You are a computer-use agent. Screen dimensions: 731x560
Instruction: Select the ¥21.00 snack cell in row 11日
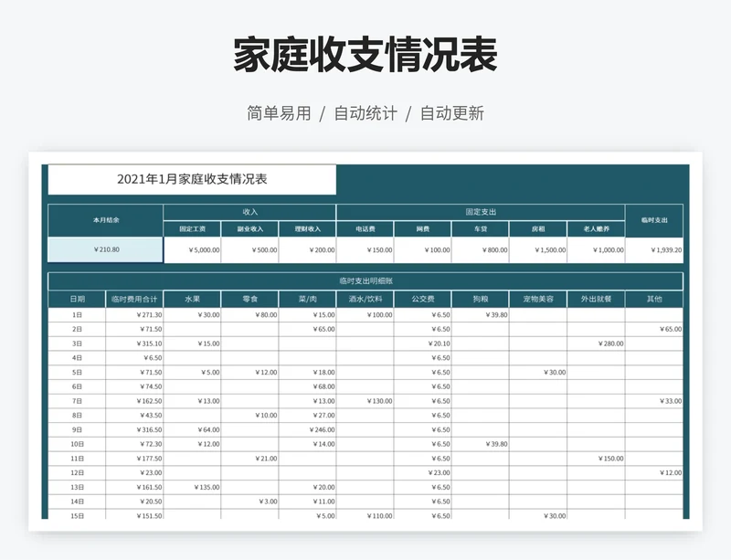click(249, 459)
